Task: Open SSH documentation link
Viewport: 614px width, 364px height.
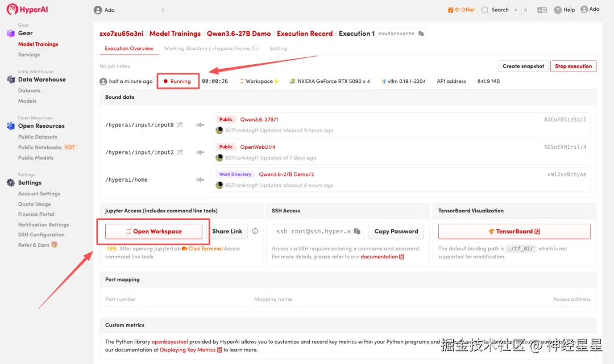Action: (382, 257)
